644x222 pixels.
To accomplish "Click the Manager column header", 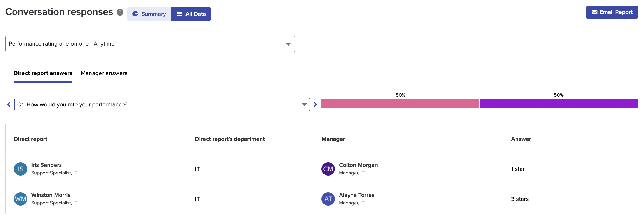I will (333, 139).
